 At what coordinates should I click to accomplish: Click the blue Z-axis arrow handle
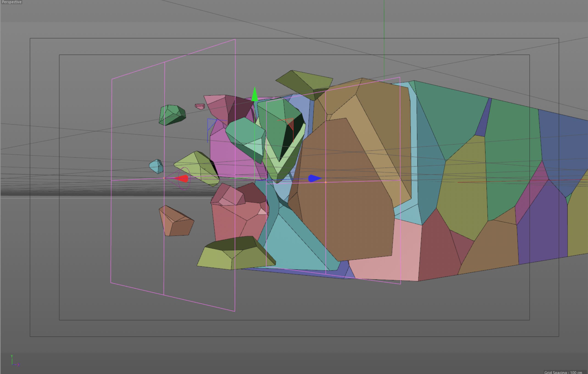[314, 178]
